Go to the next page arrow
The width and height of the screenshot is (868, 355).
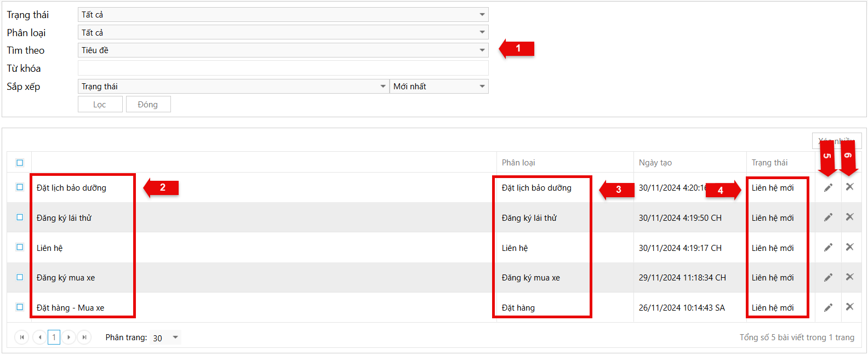(x=69, y=337)
